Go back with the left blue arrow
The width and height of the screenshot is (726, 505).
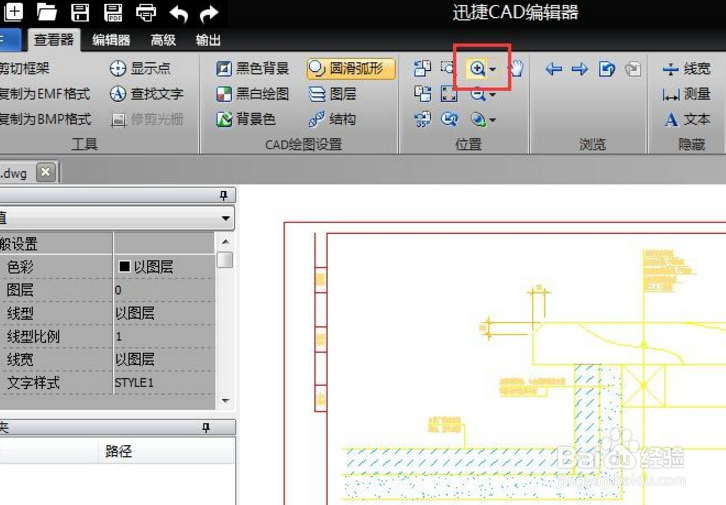tap(553, 69)
